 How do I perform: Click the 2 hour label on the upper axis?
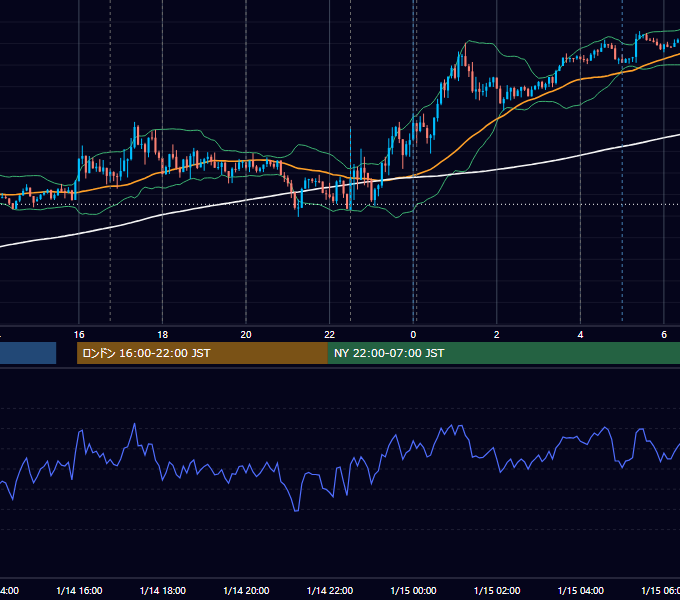(497, 335)
